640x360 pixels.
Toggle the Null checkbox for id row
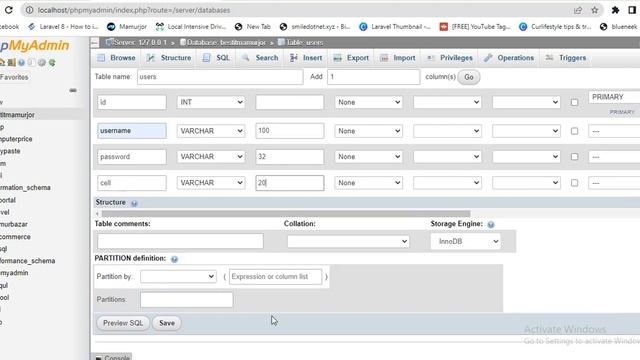[x=574, y=102]
